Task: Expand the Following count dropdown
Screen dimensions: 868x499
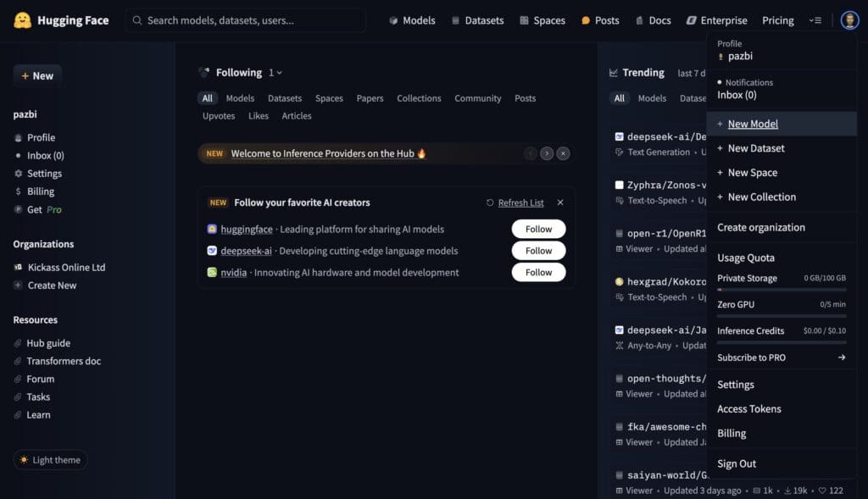Action: [275, 73]
